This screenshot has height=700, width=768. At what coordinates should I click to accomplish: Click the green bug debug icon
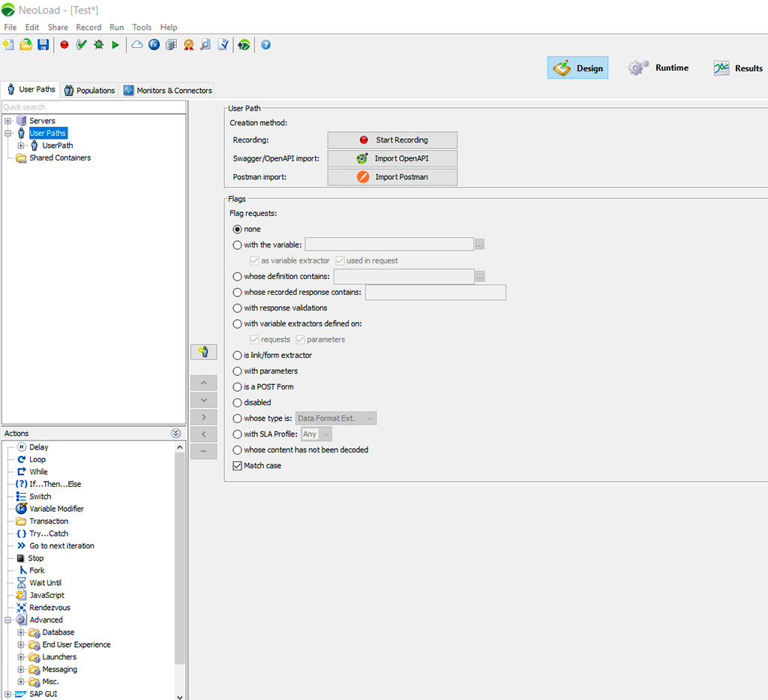(98, 45)
